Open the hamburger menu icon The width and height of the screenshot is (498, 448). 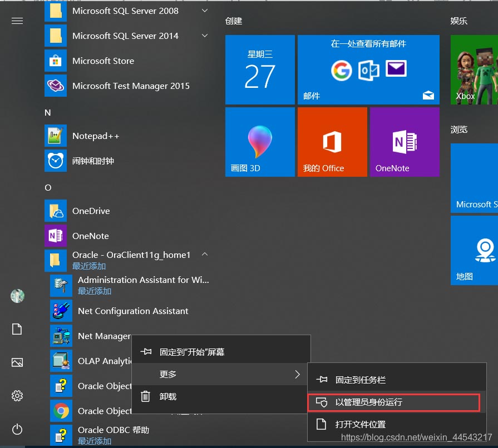click(17, 21)
